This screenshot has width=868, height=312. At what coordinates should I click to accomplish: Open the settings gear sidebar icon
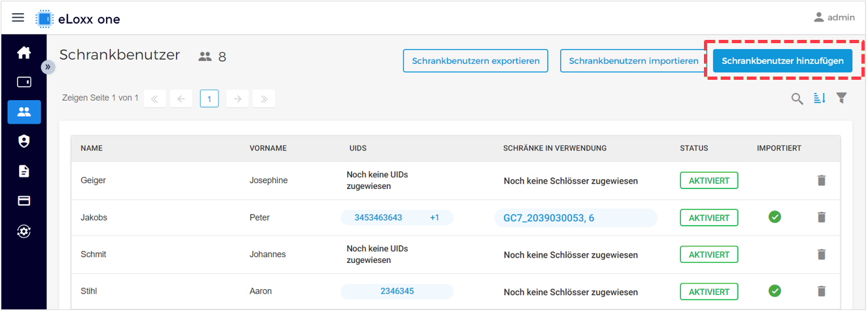pyautogui.click(x=24, y=232)
